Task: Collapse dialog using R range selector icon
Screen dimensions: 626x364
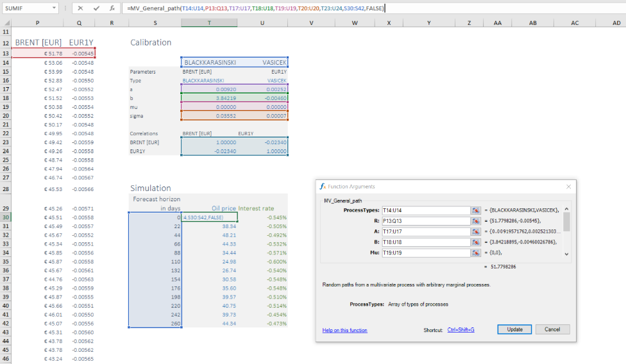Action: 475,221
